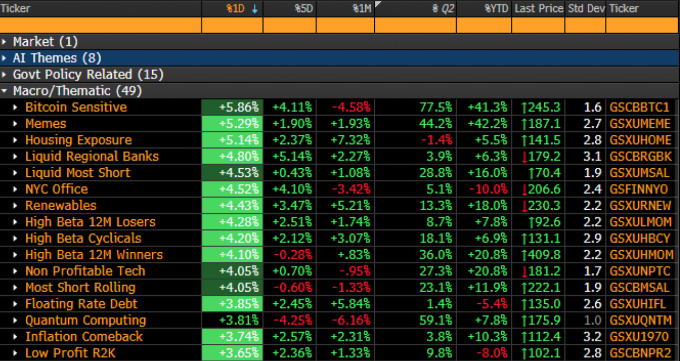
Task: Click the red down arrow beside price 179.2
Action: tap(524, 157)
